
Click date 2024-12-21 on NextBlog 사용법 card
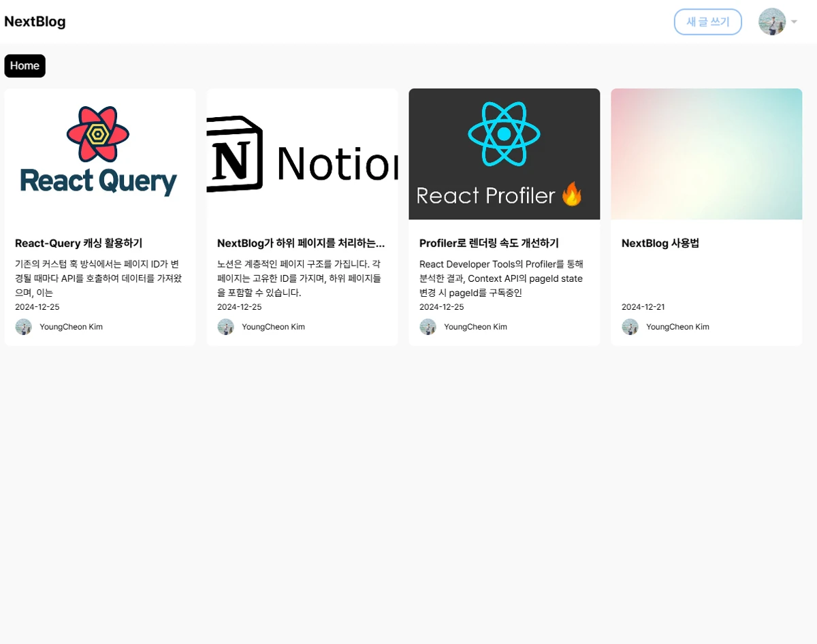pos(643,307)
